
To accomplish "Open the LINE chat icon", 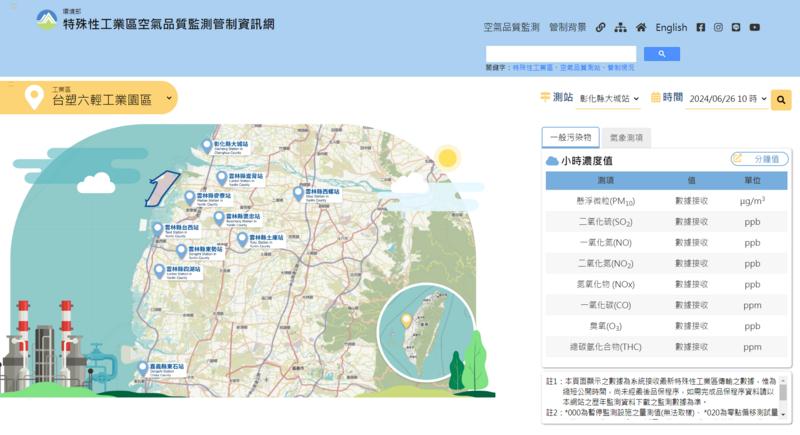I will (736, 28).
